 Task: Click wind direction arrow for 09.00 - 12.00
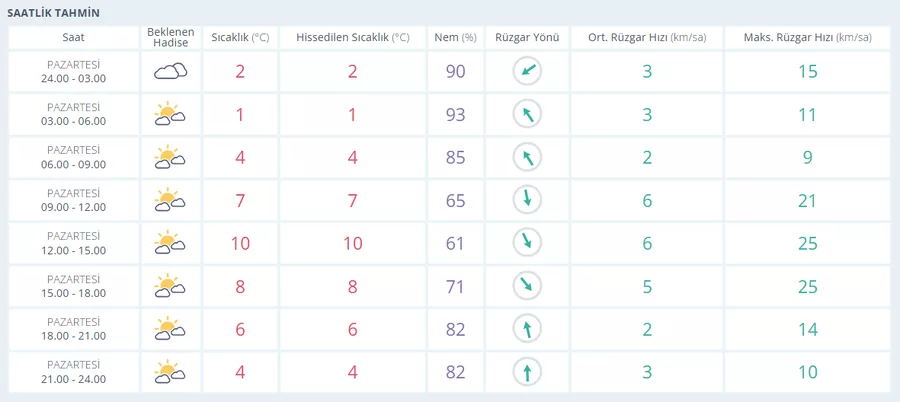pyautogui.click(x=526, y=200)
